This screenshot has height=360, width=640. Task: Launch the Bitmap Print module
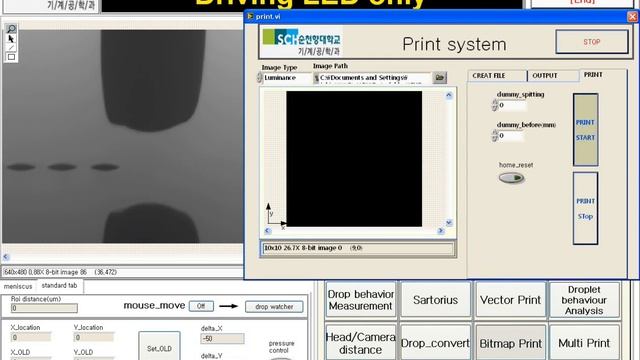pos(510,343)
